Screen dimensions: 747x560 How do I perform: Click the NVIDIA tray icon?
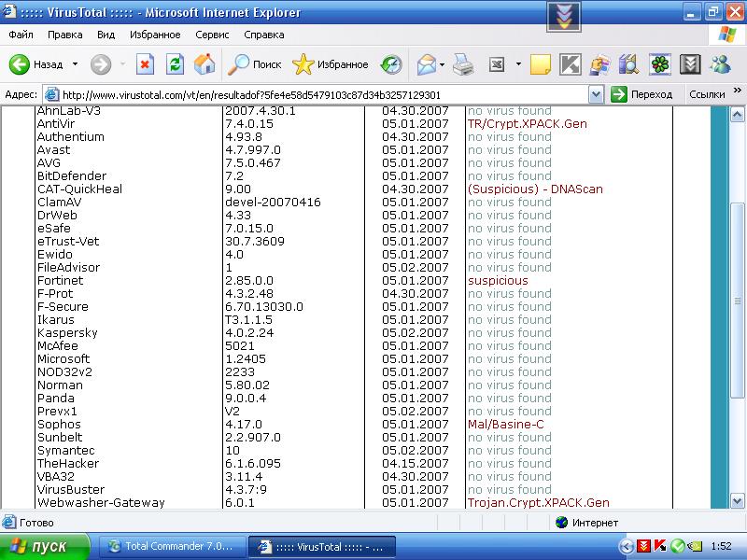tap(694, 546)
